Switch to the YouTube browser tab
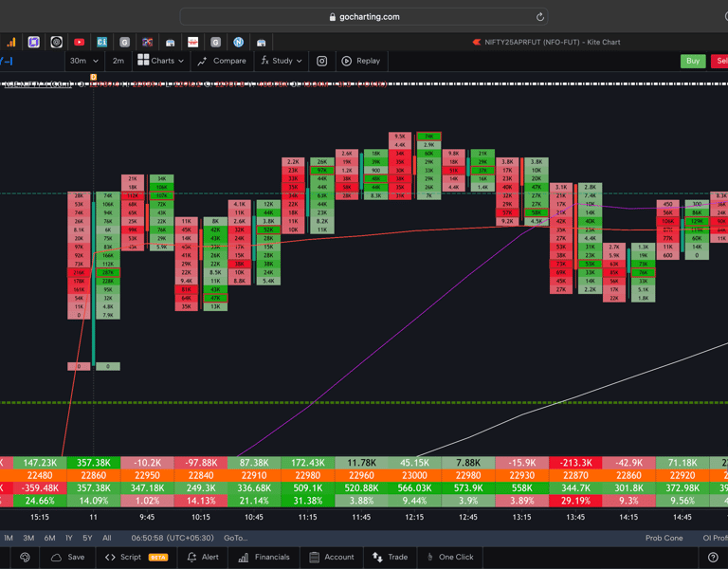The width and height of the screenshot is (728, 569). click(x=79, y=43)
